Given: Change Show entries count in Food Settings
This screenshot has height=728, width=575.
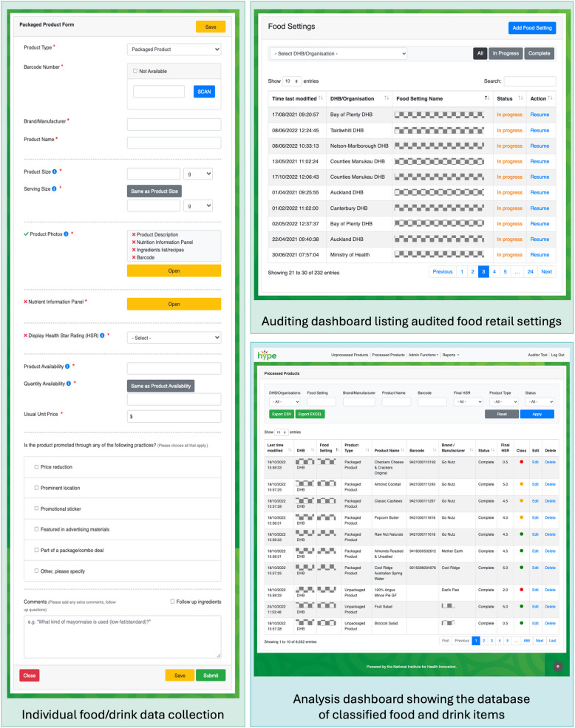Looking at the screenshot, I should 292,81.
